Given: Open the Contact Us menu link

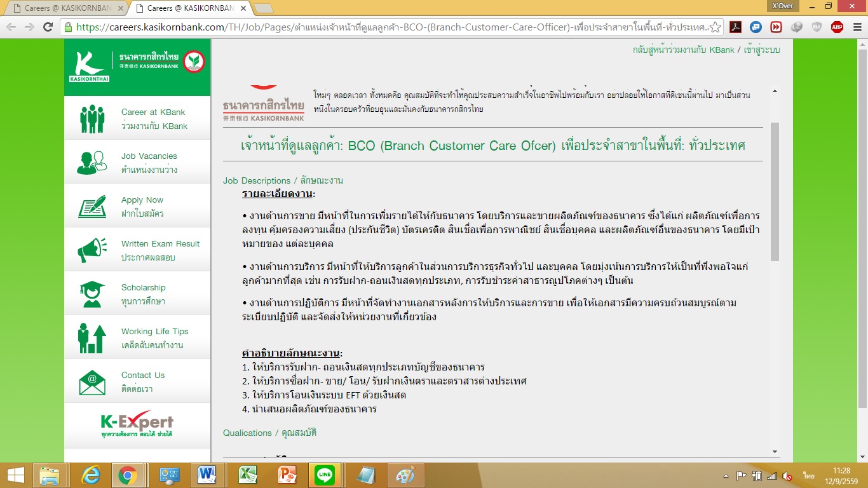Looking at the screenshot, I should click(143, 382).
